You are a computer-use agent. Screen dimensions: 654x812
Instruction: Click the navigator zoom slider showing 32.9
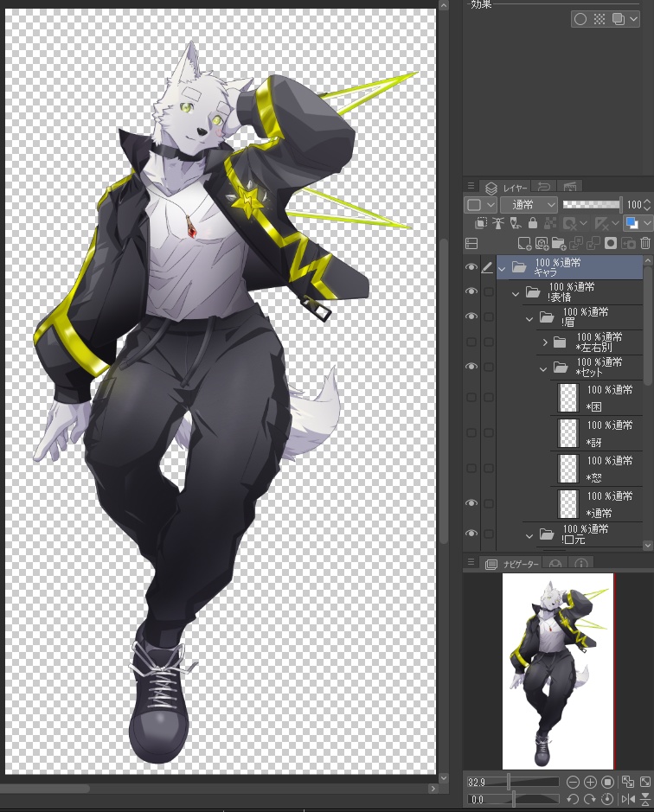[x=513, y=782]
